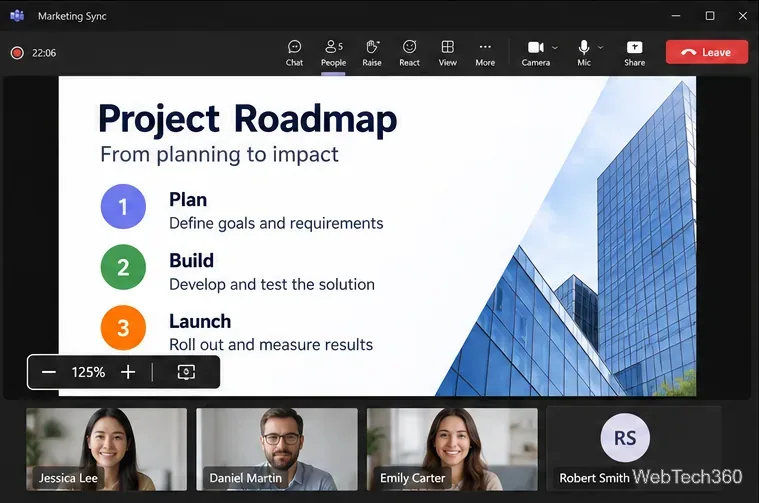Open the View layout options

pos(447,53)
